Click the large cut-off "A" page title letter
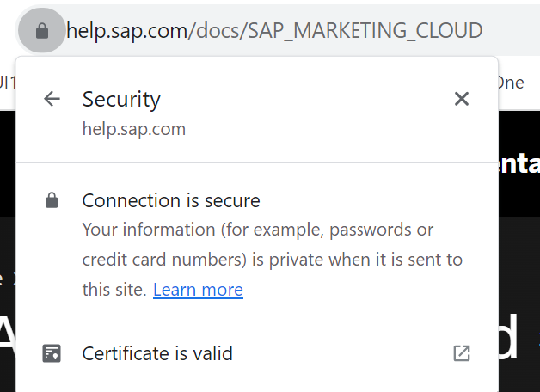540x392 pixels. click(x=8, y=334)
